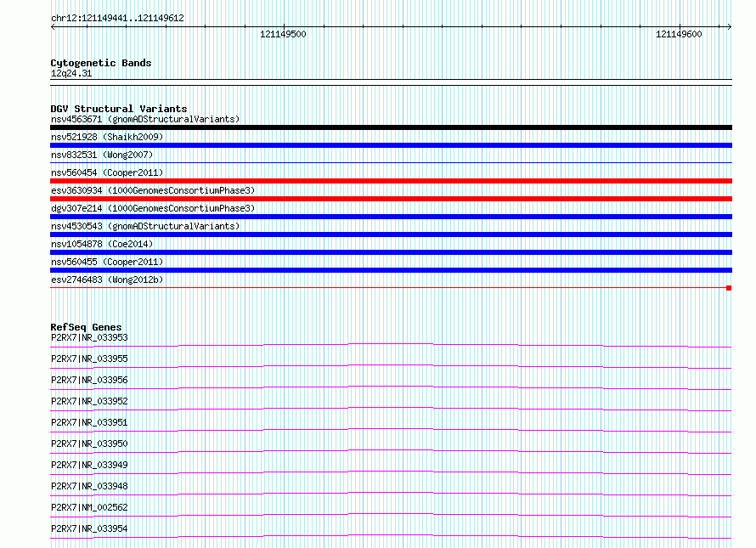Viewport: 756px width, 548px height.
Task: Open the RefSeq Genes track title
Action: click(x=86, y=328)
